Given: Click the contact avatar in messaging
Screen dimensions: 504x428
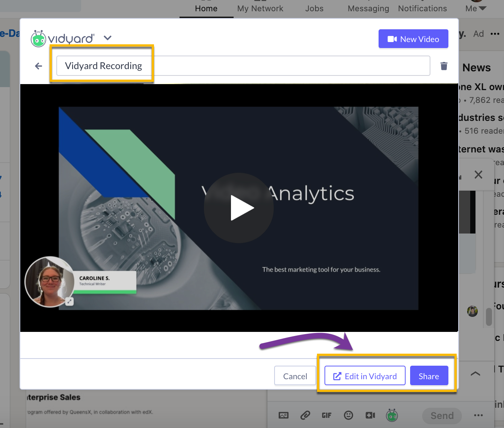Looking at the screenshot, I should click(472, 311).
